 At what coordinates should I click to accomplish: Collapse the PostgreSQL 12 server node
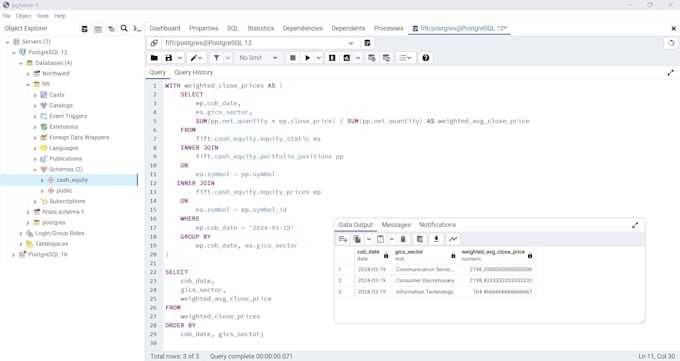point(14,53)
